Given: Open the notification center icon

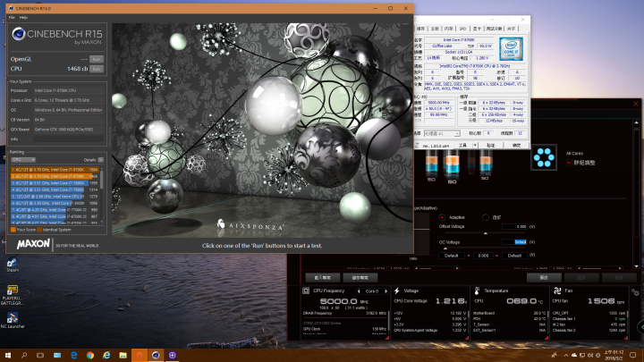Looking at the screenshot, I should 633,355.
